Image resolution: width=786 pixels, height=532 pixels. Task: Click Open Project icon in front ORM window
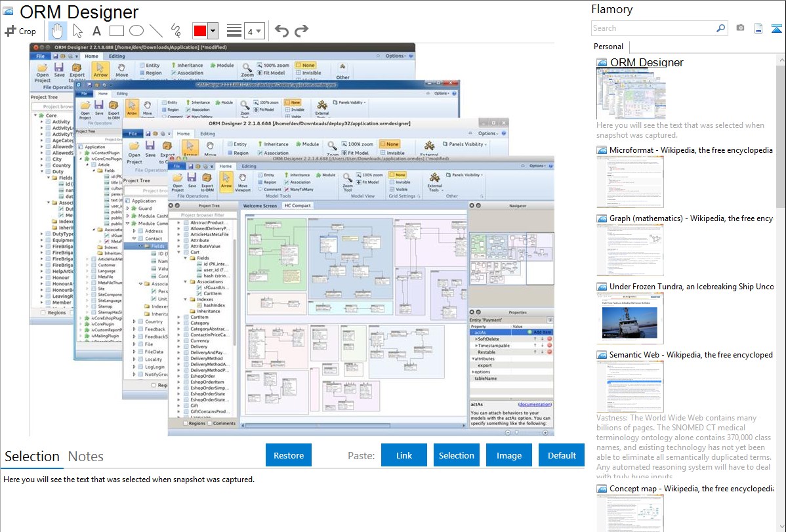tap(177, 182)
